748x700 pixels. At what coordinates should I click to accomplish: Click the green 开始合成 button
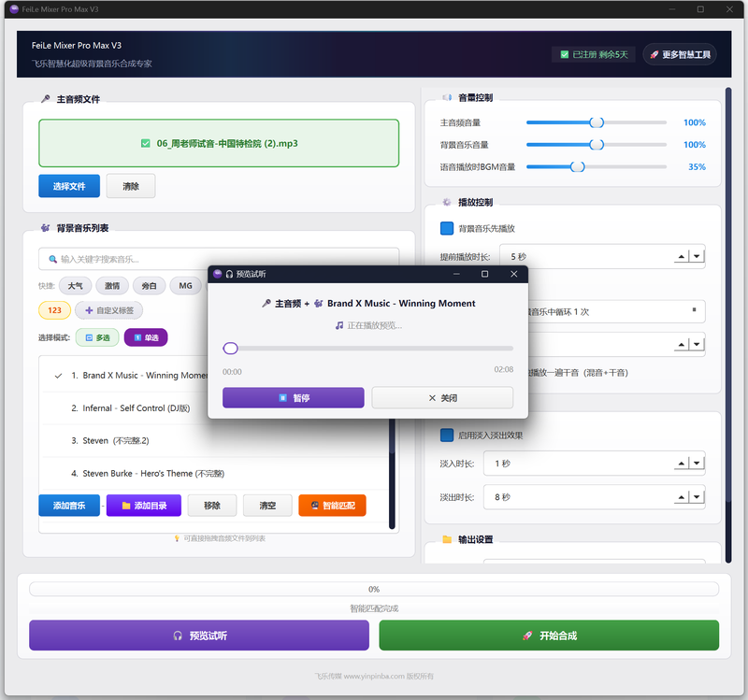[x=549, y=636]
